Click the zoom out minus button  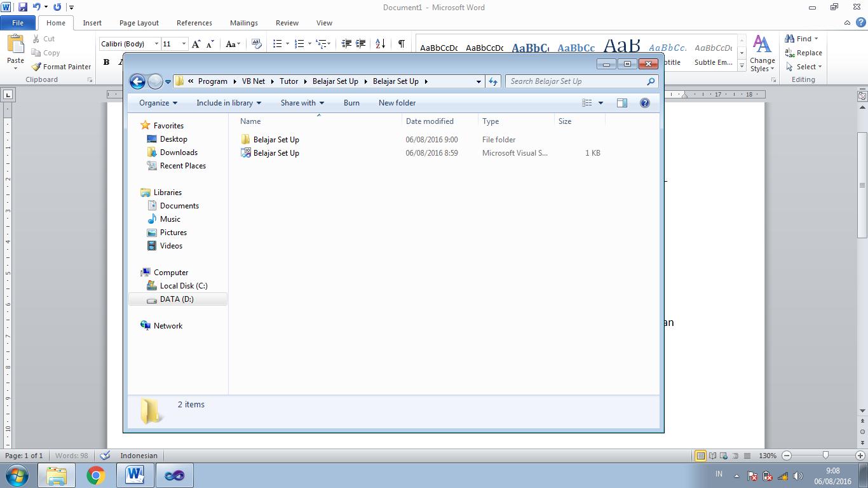pos(787,456)
